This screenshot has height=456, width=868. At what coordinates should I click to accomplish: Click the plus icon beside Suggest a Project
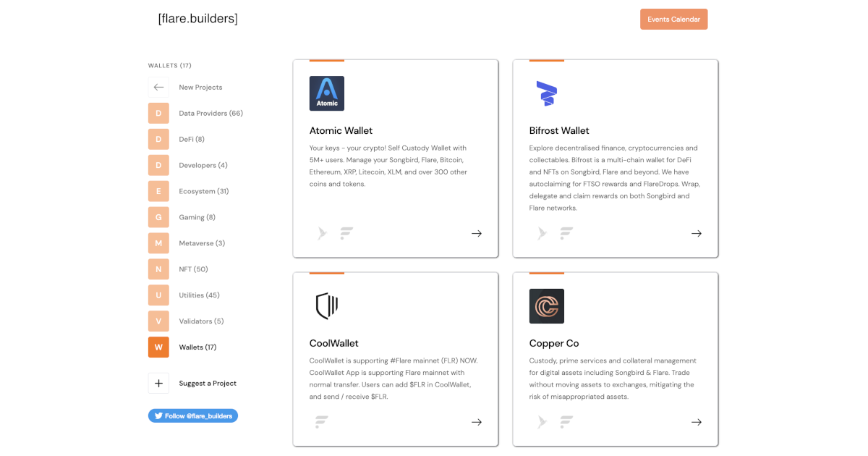(158, 383)
